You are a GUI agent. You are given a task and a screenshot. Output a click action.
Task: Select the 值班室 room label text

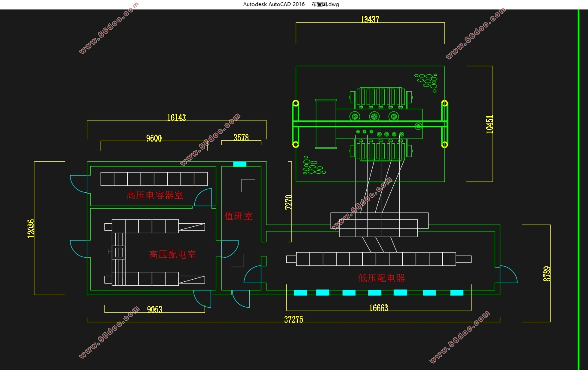click(239, 216)
